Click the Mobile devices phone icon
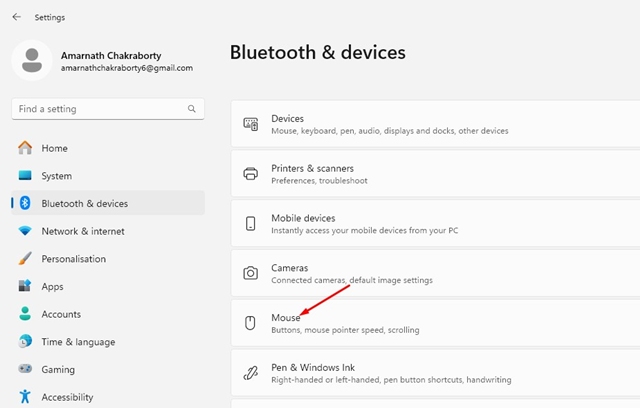 pos(251,223)
